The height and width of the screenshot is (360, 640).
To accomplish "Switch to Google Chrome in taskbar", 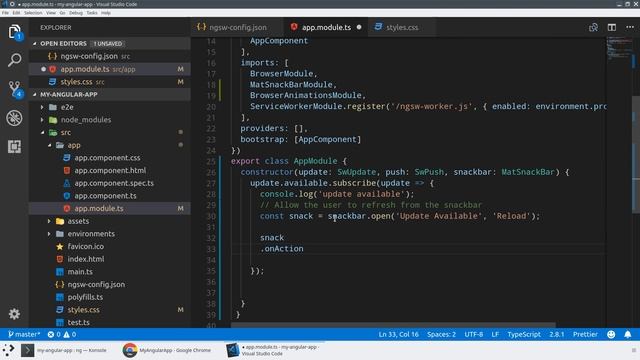I will click(167, 350).
